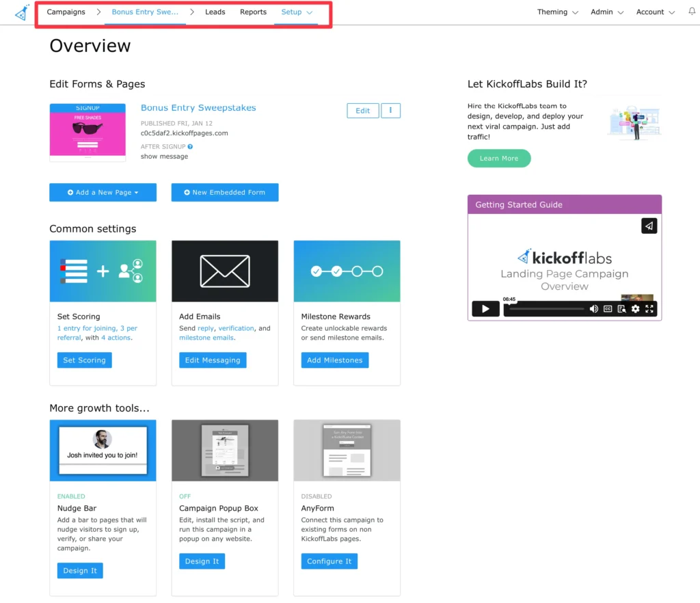Click the KickoffLabs team illustration
Image resolution: width=700 pixels, height=603 pixels.
point(634,122)
